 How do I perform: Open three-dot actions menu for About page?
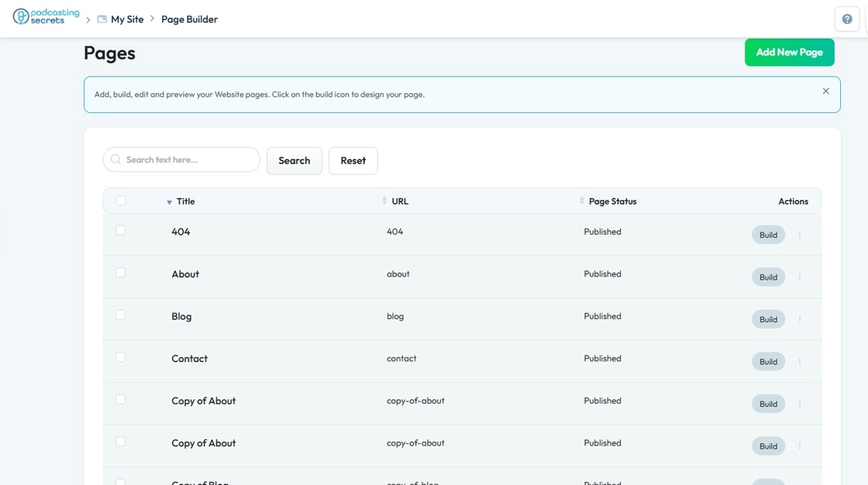coord(800,277)
